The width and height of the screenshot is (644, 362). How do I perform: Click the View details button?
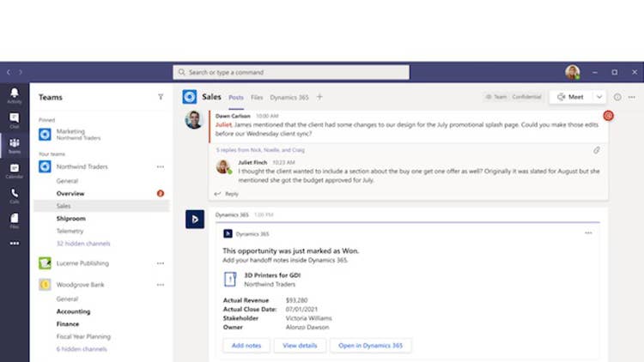point(300,346)
